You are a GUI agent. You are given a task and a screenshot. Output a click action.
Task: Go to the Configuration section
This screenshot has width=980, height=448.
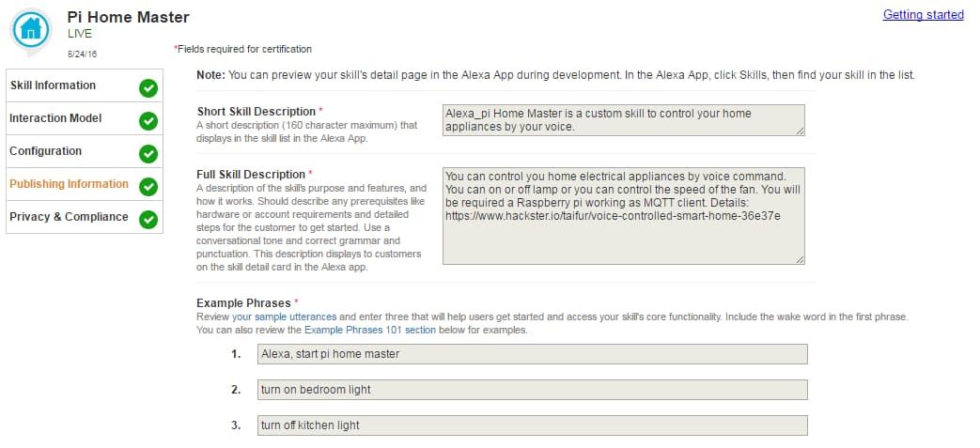[45, 151]
